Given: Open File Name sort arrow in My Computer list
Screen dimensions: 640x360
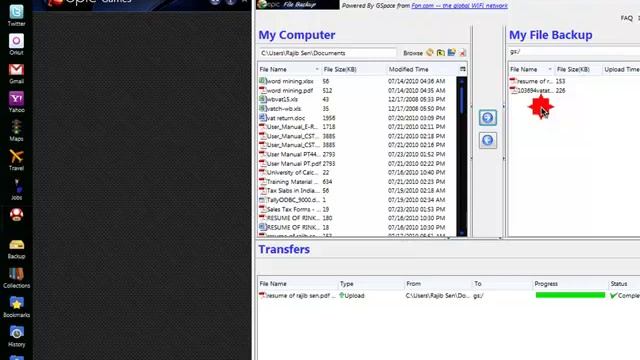Looking at the screenshot, I should tap(317, 69).
